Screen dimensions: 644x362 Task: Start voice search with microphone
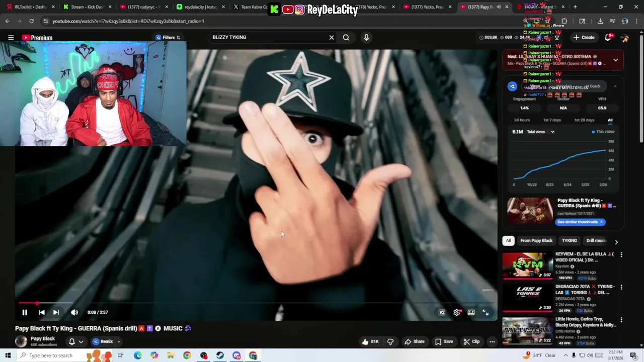366,37
